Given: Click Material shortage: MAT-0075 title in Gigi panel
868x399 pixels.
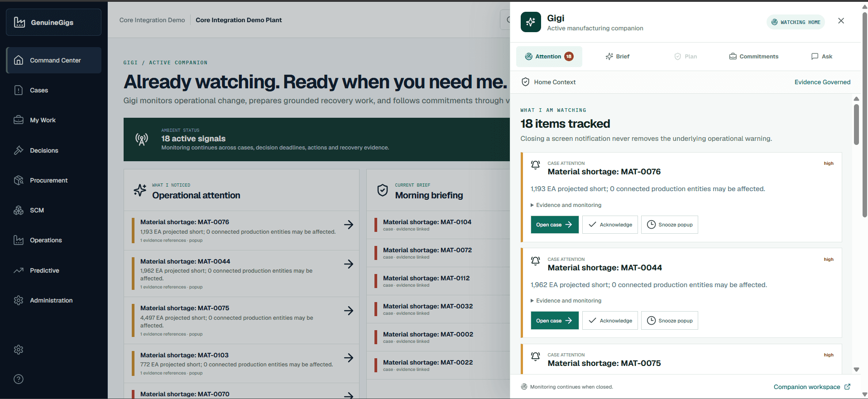Looking at the screenshot, I should pyautogui.click(x=604, y=363).
